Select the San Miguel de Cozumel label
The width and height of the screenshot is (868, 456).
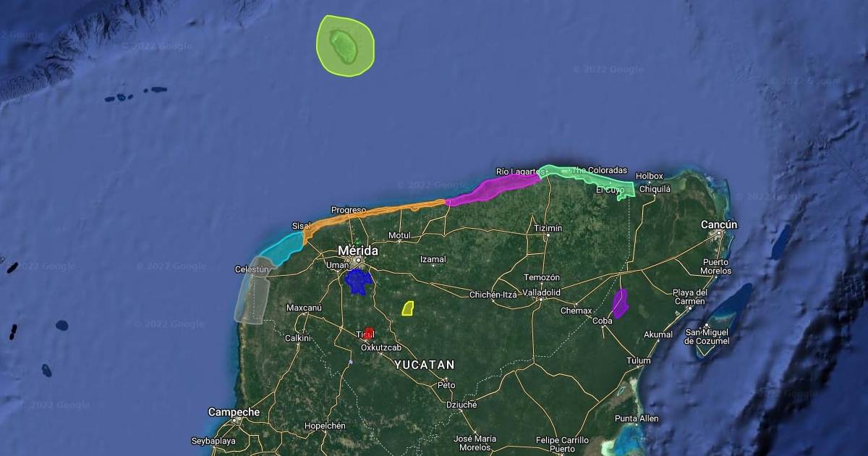(707, 337)
